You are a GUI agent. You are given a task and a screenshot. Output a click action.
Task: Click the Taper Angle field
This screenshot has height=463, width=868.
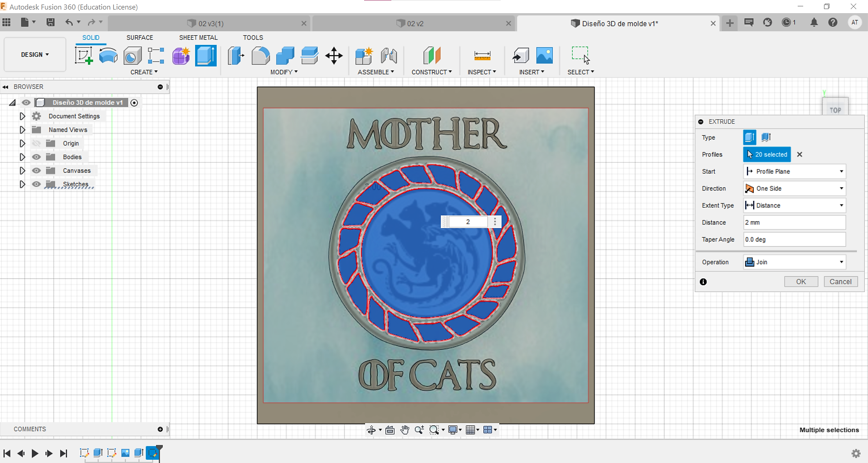(795, 239)
